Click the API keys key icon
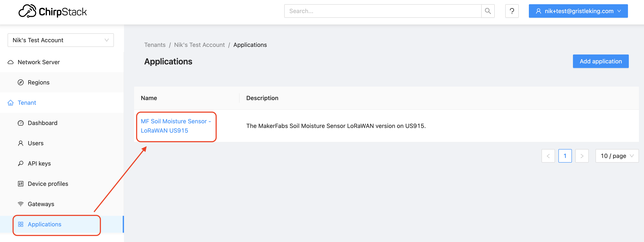644x242 pixels. tap(21, 163)
